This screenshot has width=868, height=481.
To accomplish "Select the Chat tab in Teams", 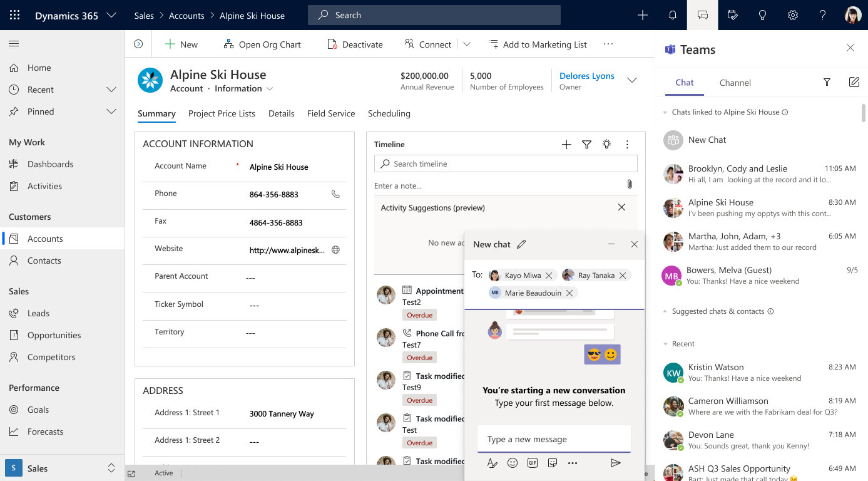I will point(685,83).
